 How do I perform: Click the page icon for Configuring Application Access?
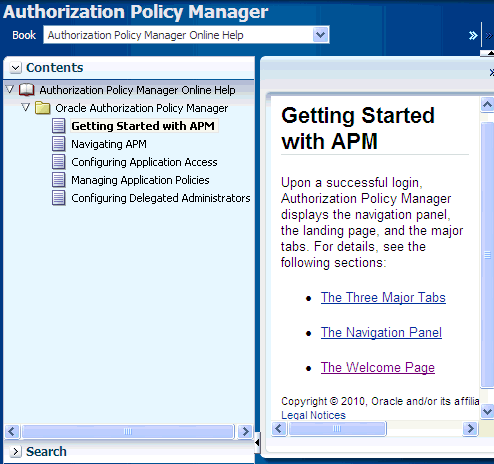coord(59,162)
